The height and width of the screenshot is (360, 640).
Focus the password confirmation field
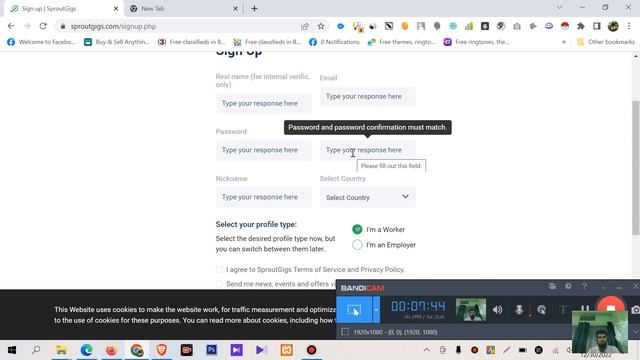coord(368,150)
